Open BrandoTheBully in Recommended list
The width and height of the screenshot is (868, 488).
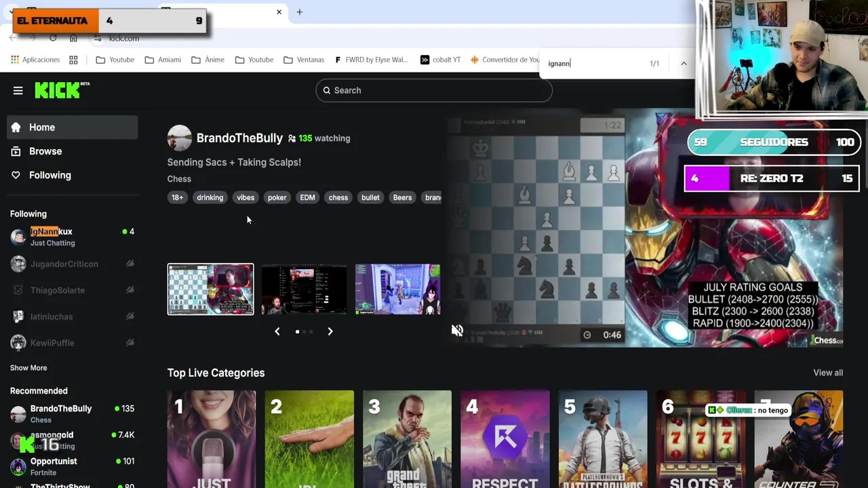73,414
